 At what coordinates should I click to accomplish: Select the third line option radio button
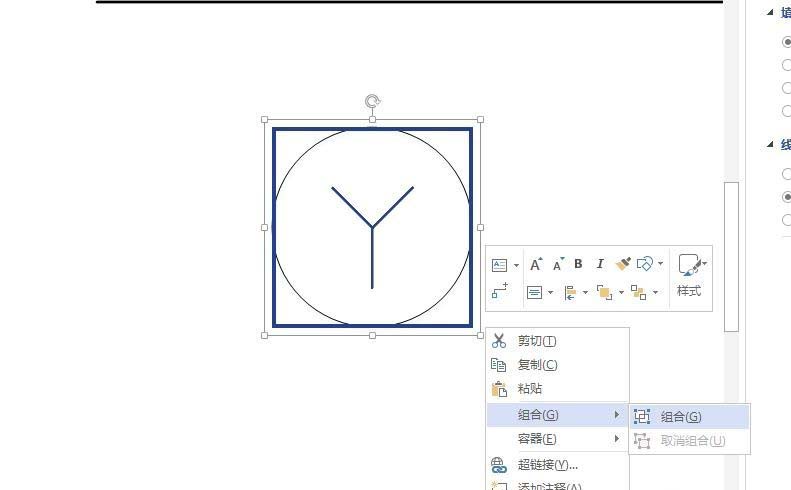coord(787,220)
